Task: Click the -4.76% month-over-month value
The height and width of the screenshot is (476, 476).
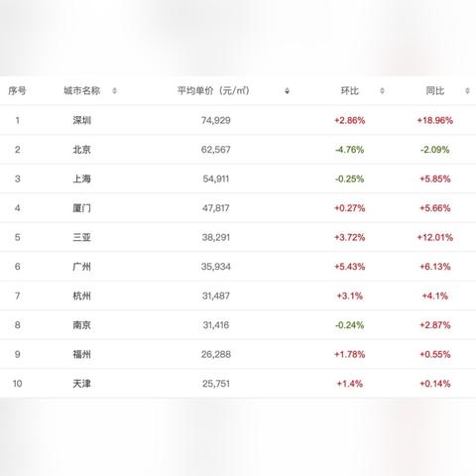Action: [349, 150]
